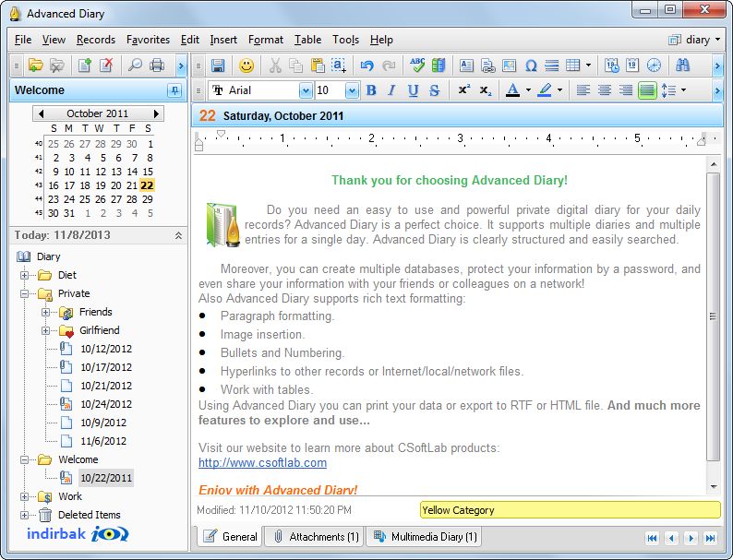This screenshot has width=733, height=560.
Task: Expand the Girlfriend folder
Action: 45,330
